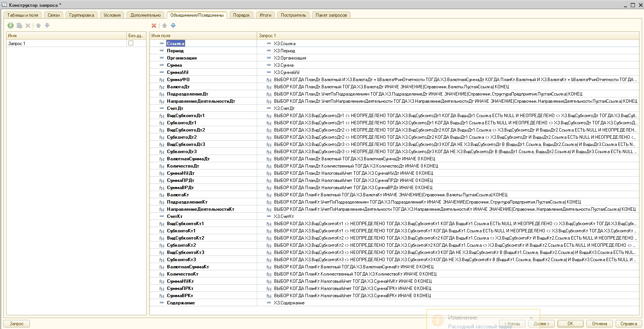Switch to the Связи tab
The width and height of the screenshot is (644, 329).
point(54,15)
